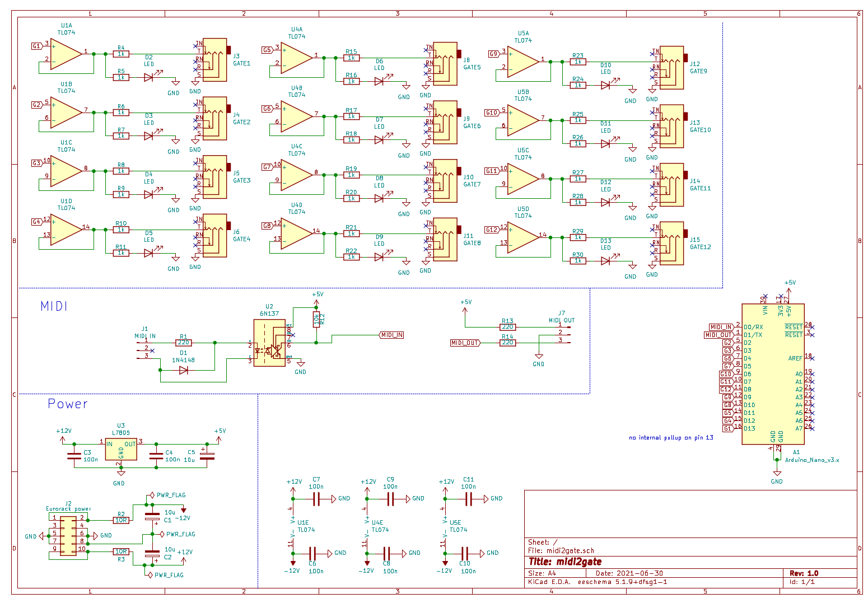This screenshot has height=603, width=868.
Task: Click the U4A TL074 op-amp triangle
Action: click(297, 58)
